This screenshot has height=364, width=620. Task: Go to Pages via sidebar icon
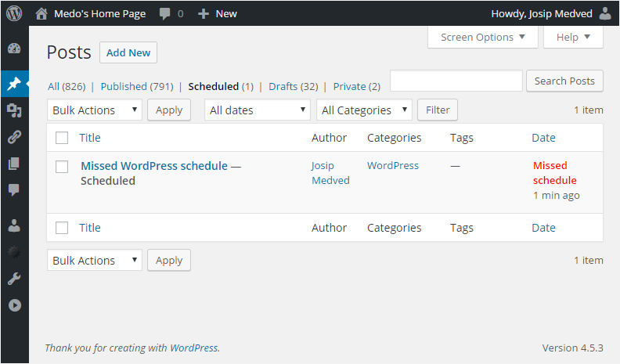point(14,164)
